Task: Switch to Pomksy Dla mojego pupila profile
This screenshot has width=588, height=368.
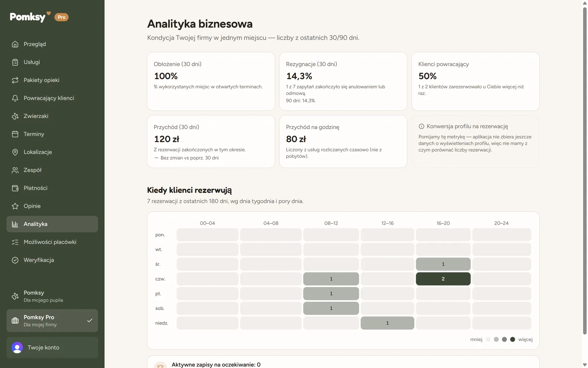Action: tap(52, 296)
